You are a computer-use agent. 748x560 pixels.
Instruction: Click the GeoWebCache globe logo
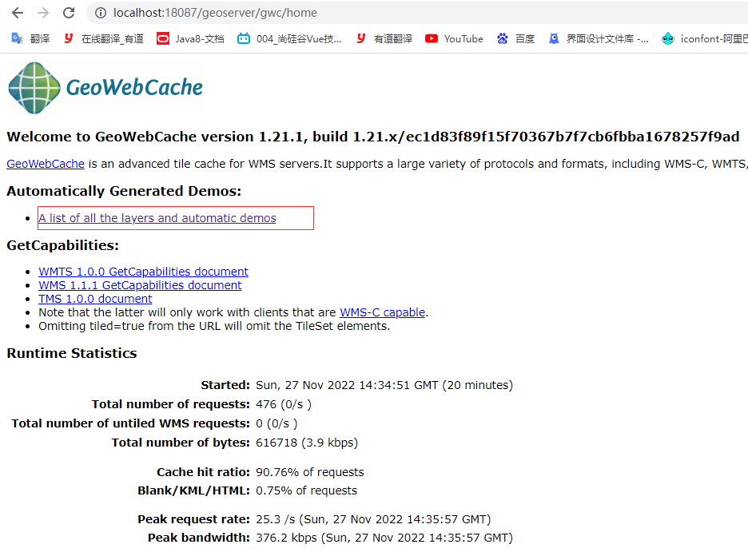34,87
